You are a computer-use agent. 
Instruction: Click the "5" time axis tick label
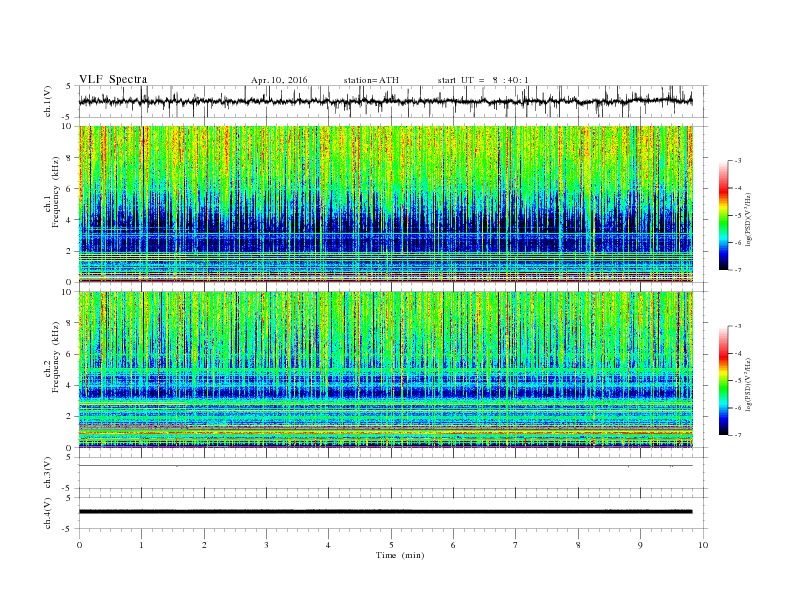(x=391, y=545)
